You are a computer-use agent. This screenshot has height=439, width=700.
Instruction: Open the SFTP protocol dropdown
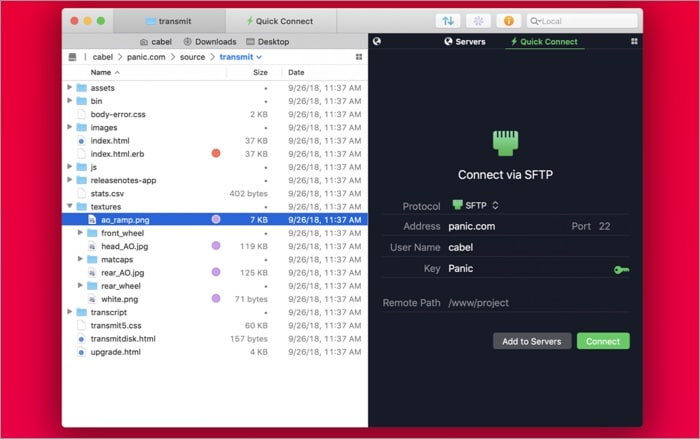pyautogui.click(x=476, y=205)
